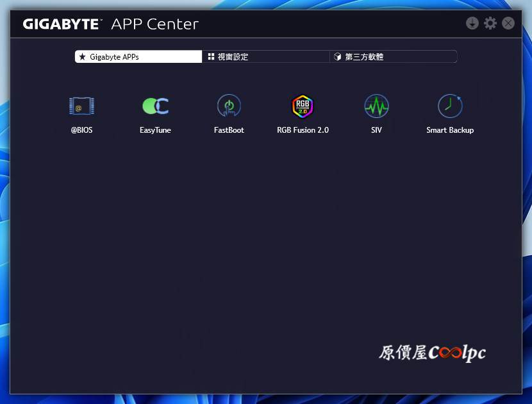Image resolution: width=532 pixels, height=404 pixels.
Task: Switch to the 視窗設定 tab
Action: 265,56
